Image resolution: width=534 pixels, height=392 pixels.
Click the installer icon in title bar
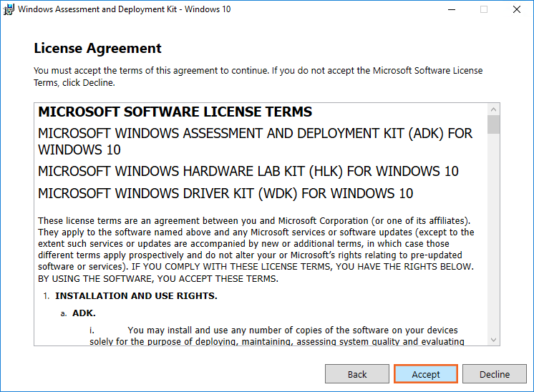[9, 10]
